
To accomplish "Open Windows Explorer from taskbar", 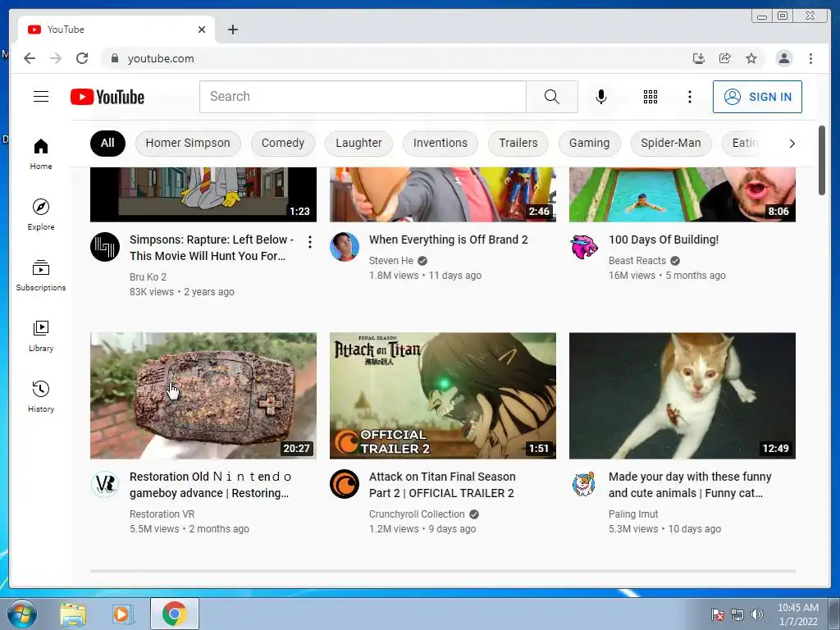I will (x=73, y=614).
